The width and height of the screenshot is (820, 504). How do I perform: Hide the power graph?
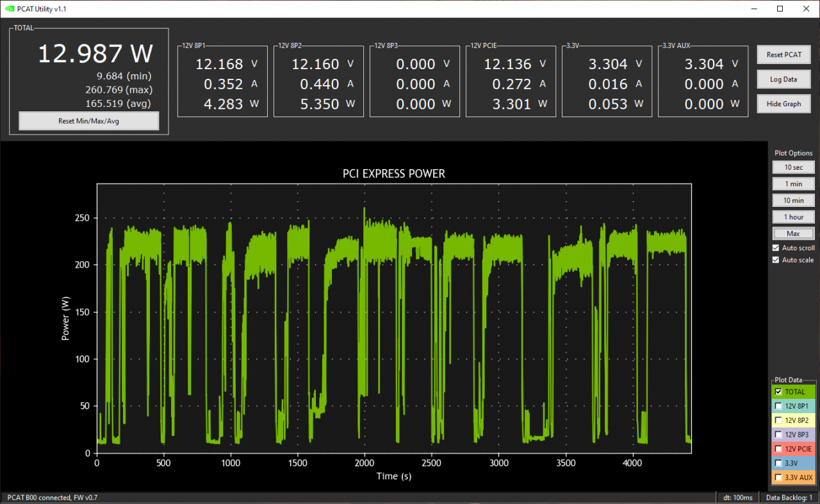(783, 104)
